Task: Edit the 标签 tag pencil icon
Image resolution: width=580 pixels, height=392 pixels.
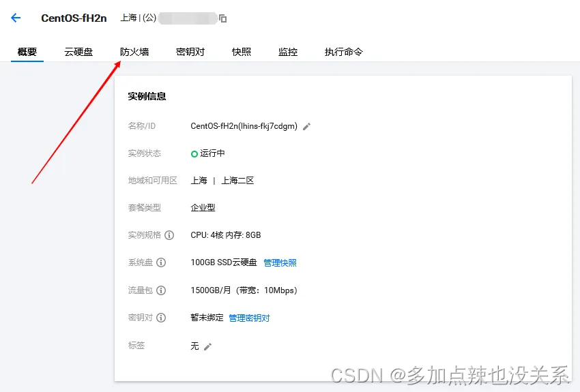Action: coord(208,346)
